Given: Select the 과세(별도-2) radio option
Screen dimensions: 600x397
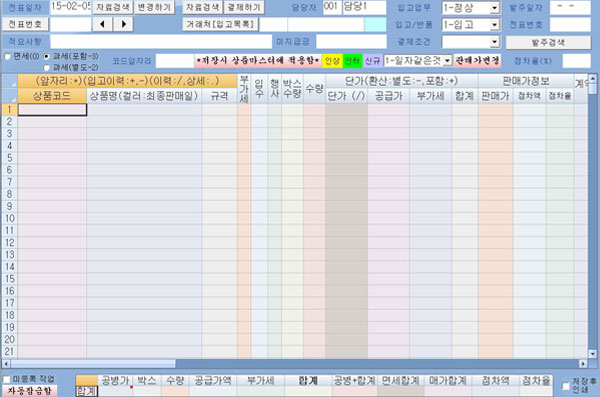Looking at the screenshot, I should 47,68.
